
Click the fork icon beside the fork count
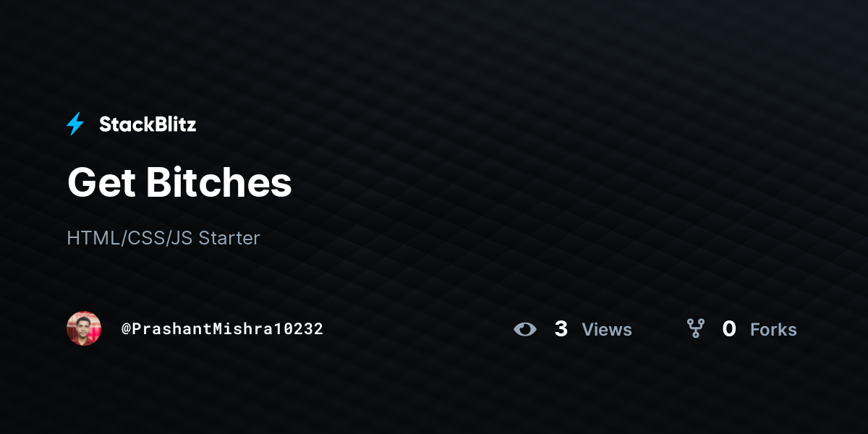(x=696, y=329)
